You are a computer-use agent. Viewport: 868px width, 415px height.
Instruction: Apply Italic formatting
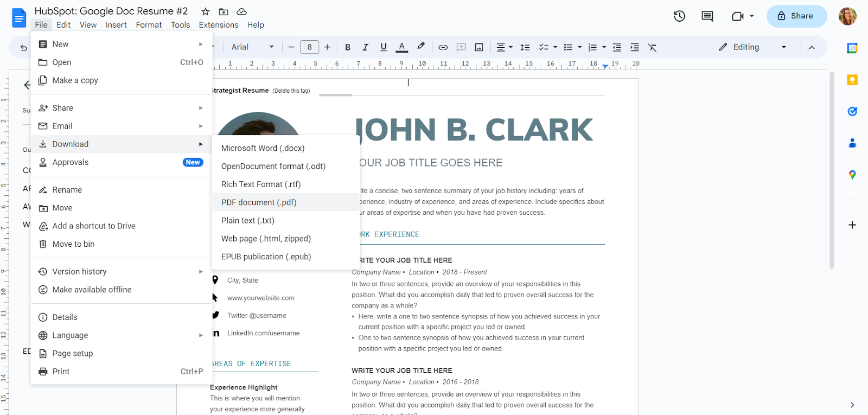coord(365,47)
